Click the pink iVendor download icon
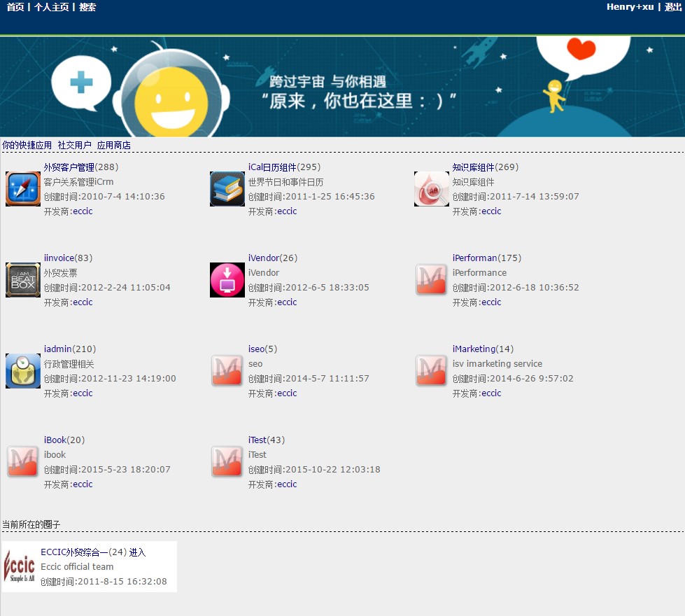The height and width of the screenshot is (616, 685). [x=227, y=280]
